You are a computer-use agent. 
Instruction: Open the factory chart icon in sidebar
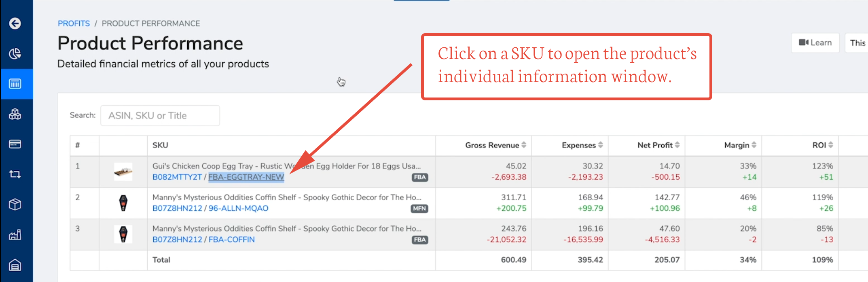tap(15, 235)
